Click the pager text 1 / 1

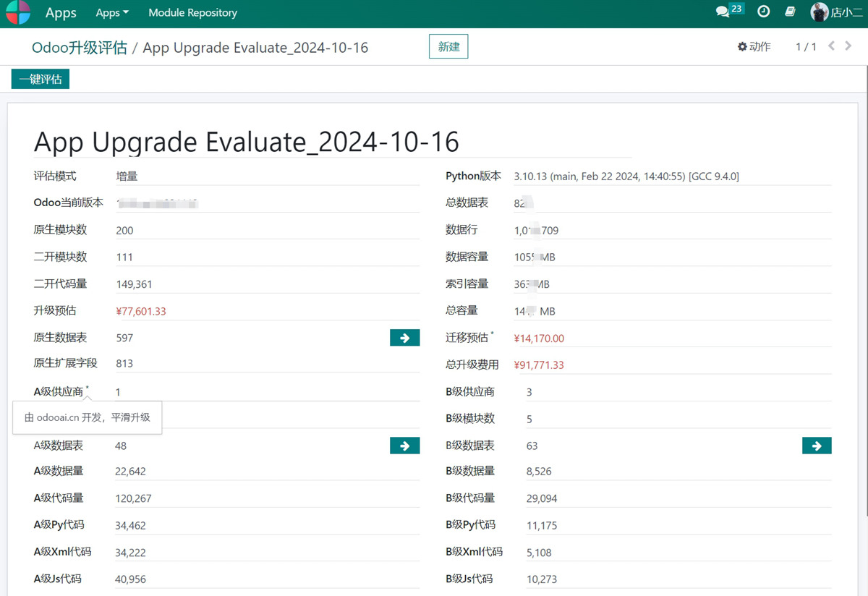(806, 46)
